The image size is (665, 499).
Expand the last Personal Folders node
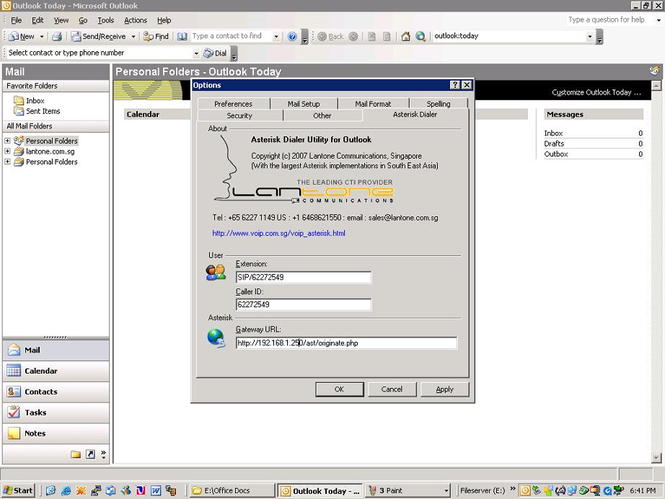7,162
